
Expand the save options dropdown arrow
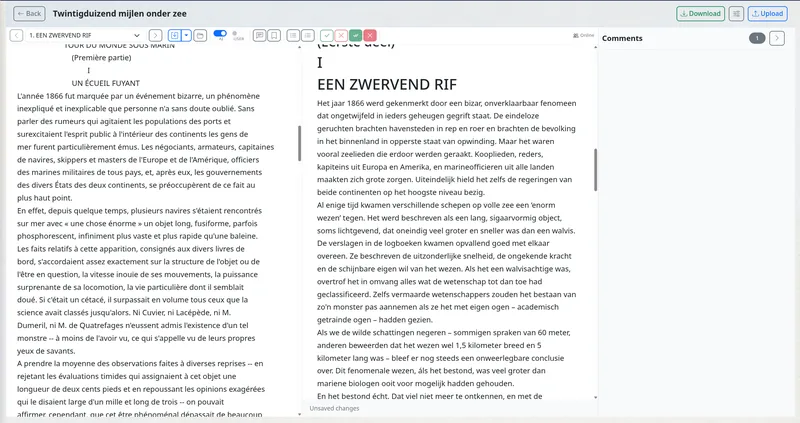click(187, 35)
